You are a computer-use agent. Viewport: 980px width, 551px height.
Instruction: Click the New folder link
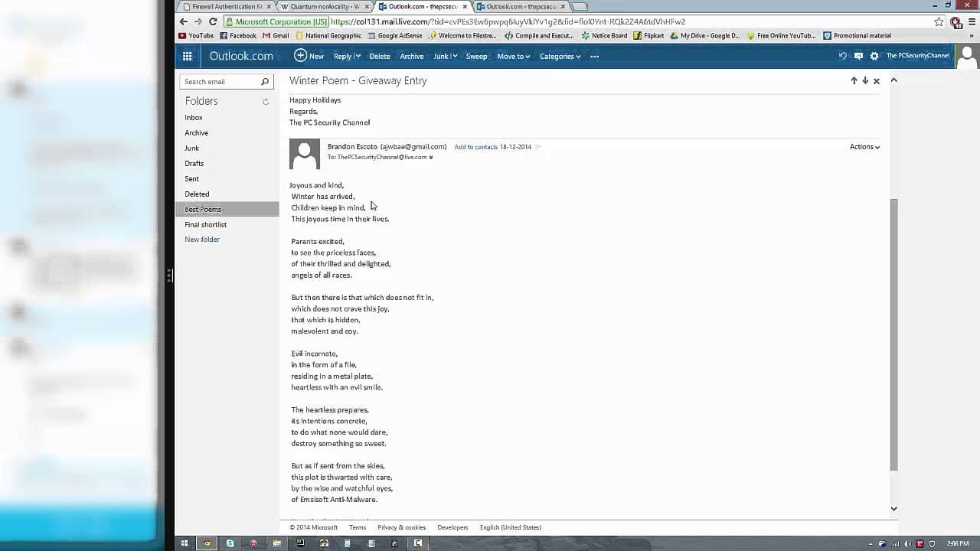(x=202, y=240)
